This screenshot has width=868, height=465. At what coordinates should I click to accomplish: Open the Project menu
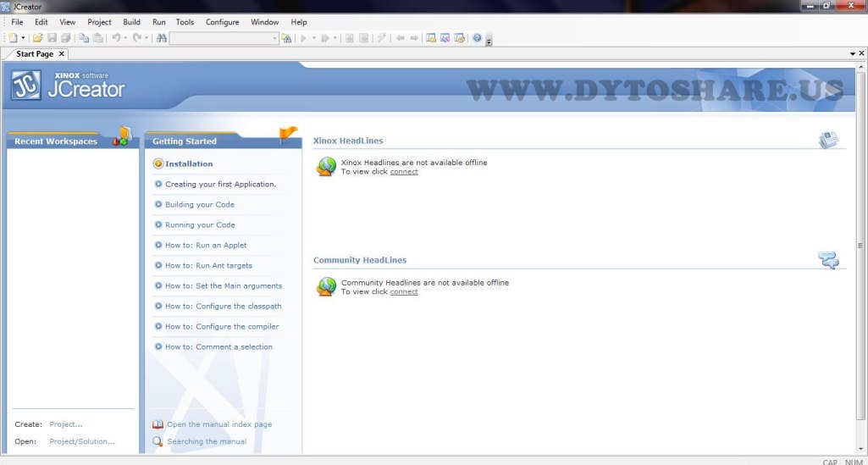tap(100, 22)
